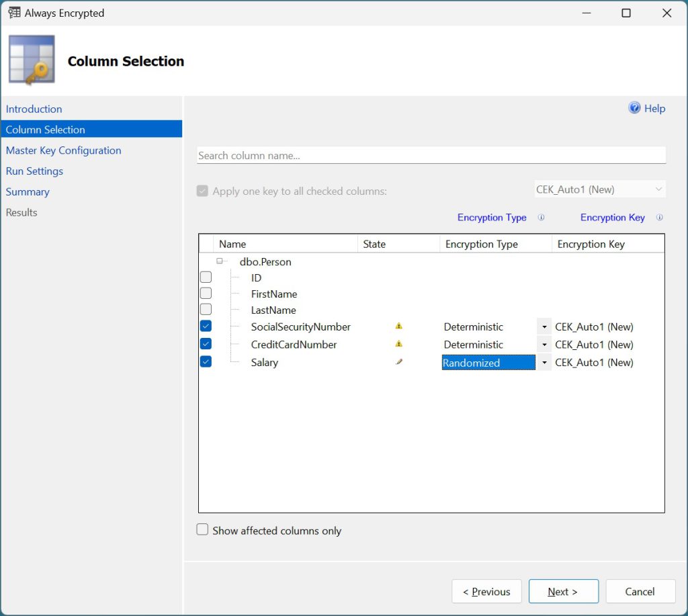Viewport: 688px width, 616px height.
Task: Open the Randomized dropdown for Salary
Action: pos(543,363)
